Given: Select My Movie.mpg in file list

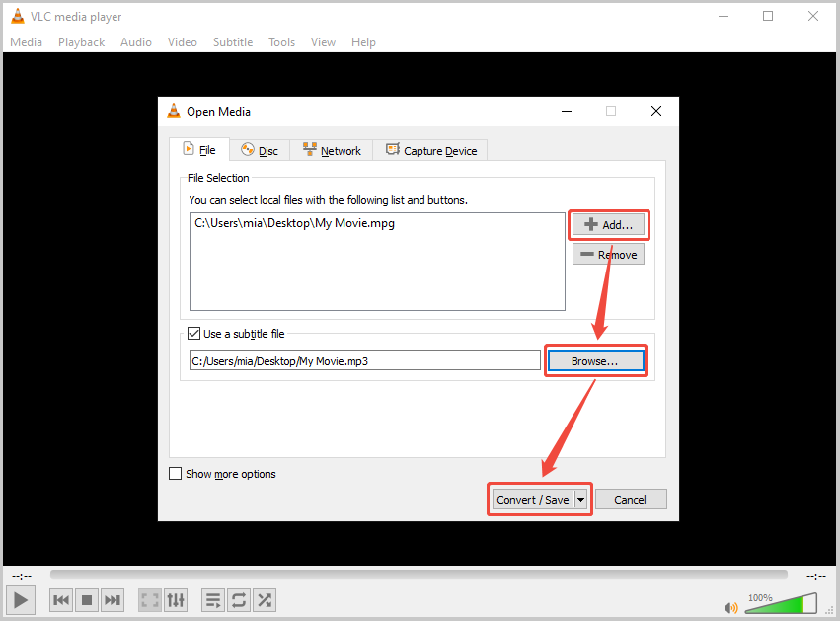Looking at the screenshot, I should point(295,223).
